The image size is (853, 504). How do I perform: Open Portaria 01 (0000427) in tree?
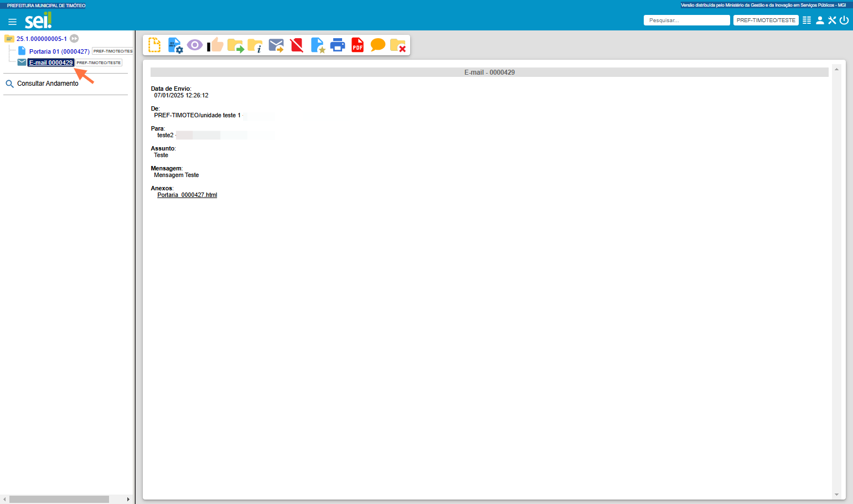(x=59, y=51)
